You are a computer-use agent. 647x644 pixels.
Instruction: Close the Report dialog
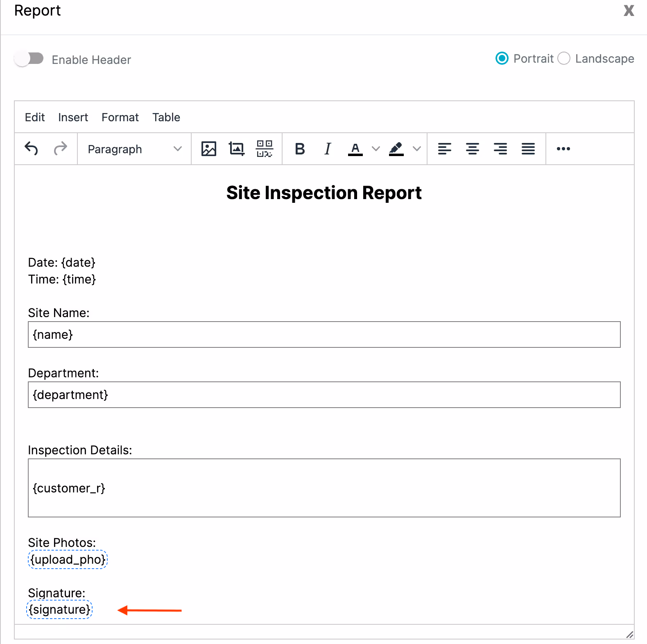pyautogui.click(x=629, y=11)
